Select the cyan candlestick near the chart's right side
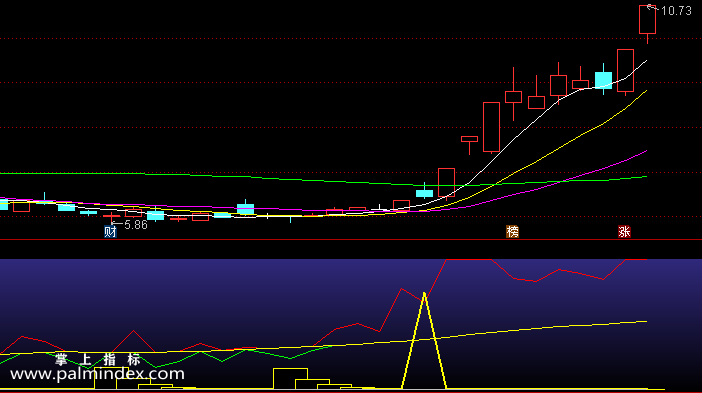 604,80
